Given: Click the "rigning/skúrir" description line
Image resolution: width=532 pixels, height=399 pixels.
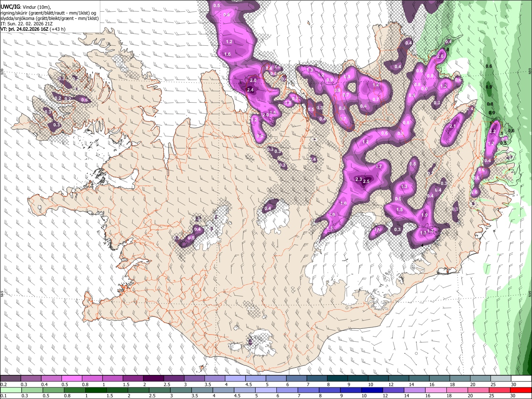Looking at the screenshot, I should pos(49,13).
